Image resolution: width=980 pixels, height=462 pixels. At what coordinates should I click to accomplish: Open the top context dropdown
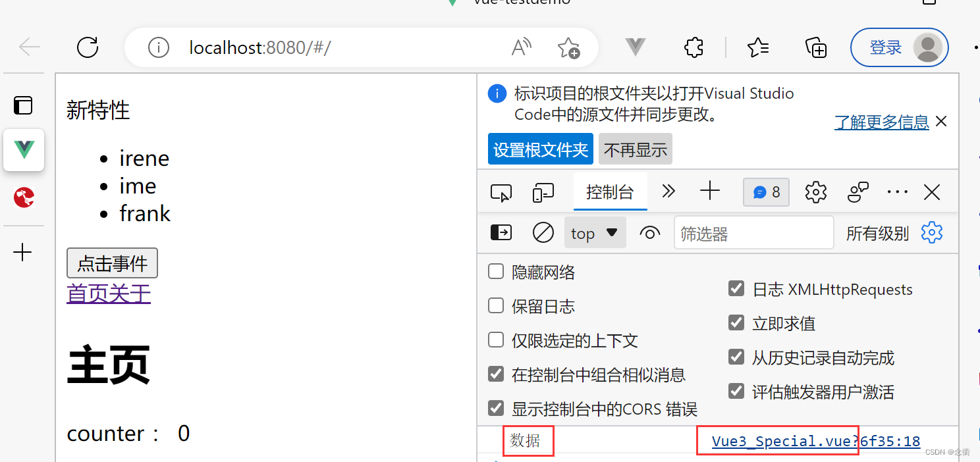click(595, 233)
